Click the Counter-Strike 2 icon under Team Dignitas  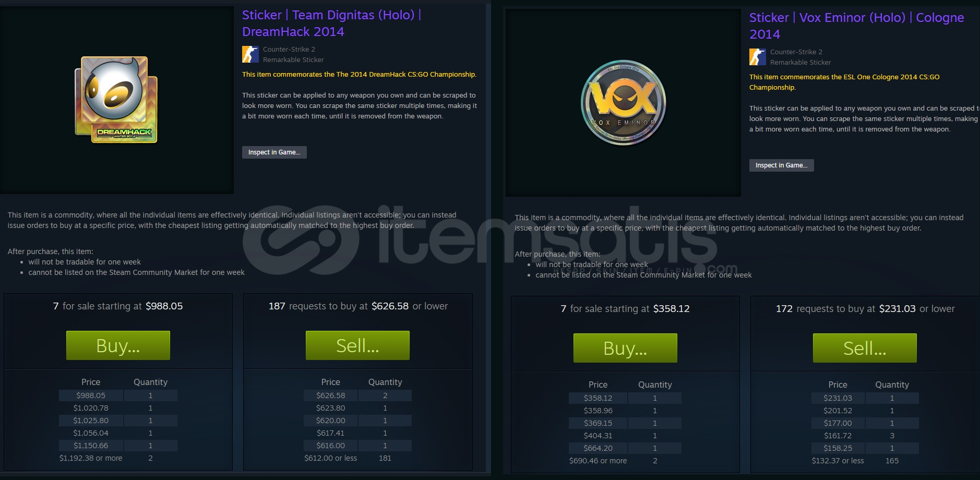point(250,54)
